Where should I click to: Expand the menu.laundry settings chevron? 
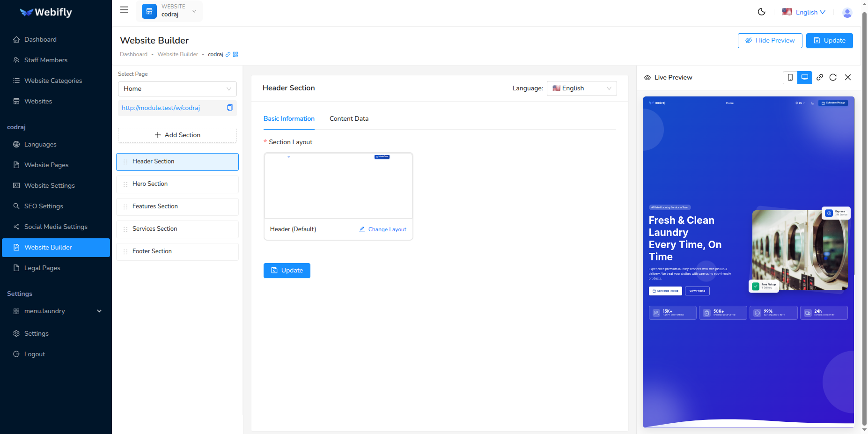(x=99, y=311)
